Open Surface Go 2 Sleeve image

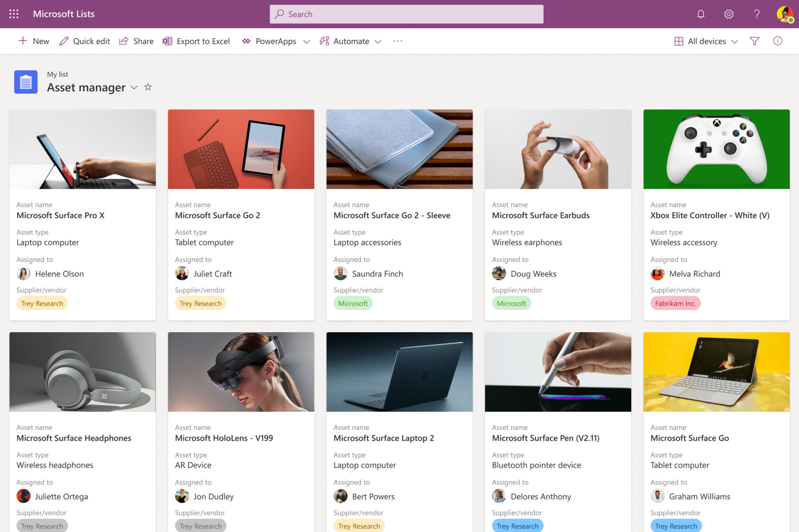click(399, 149)
